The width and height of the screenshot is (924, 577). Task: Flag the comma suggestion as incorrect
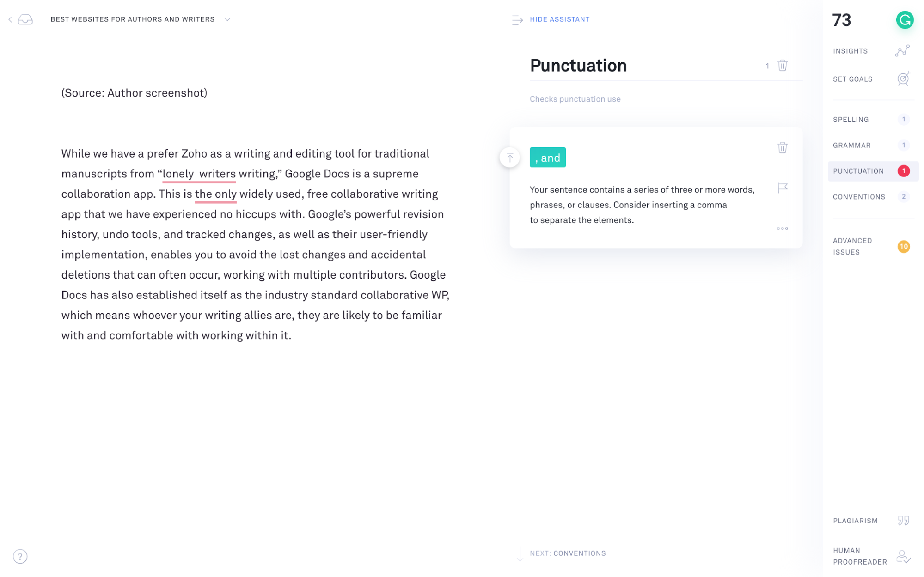coord(782,188)
